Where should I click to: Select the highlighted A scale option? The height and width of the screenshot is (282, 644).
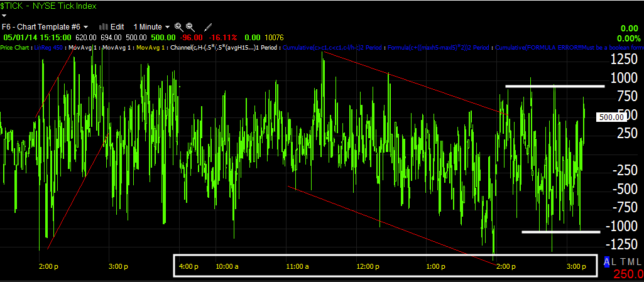click(606, 261)
